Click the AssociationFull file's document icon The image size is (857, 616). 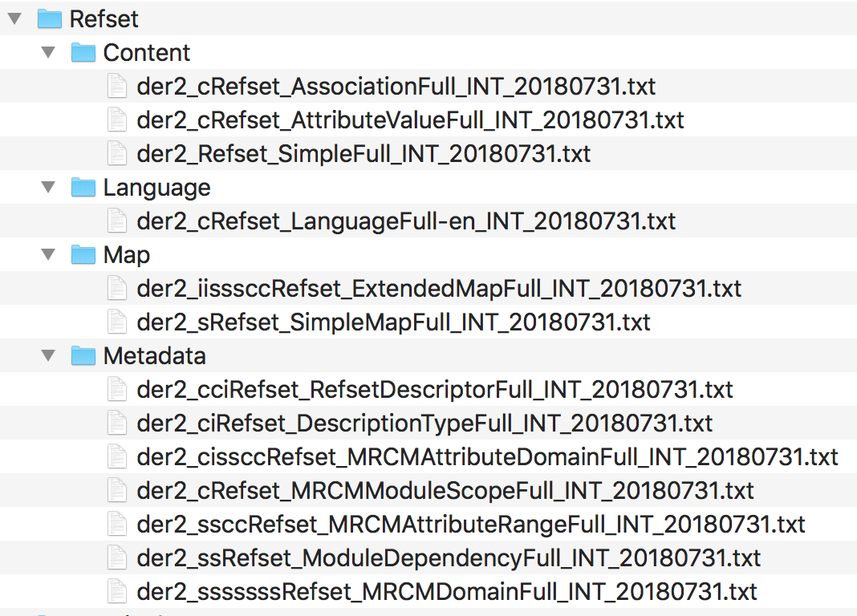pyautogui.click(x=117, y=87)
